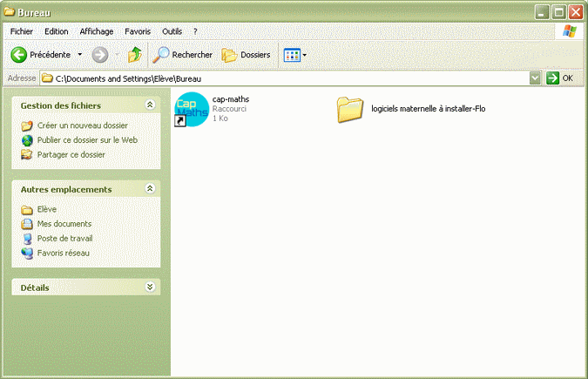This screenshot has height=379, width=588.
Task: Click the grey forward arrow button
Action: coord(100,55)
